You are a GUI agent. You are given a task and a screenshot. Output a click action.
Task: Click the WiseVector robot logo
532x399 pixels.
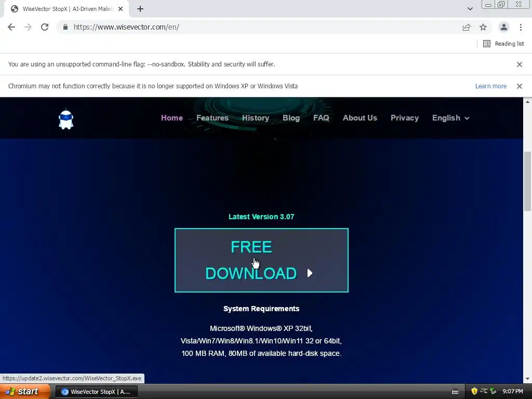[66, 119]
